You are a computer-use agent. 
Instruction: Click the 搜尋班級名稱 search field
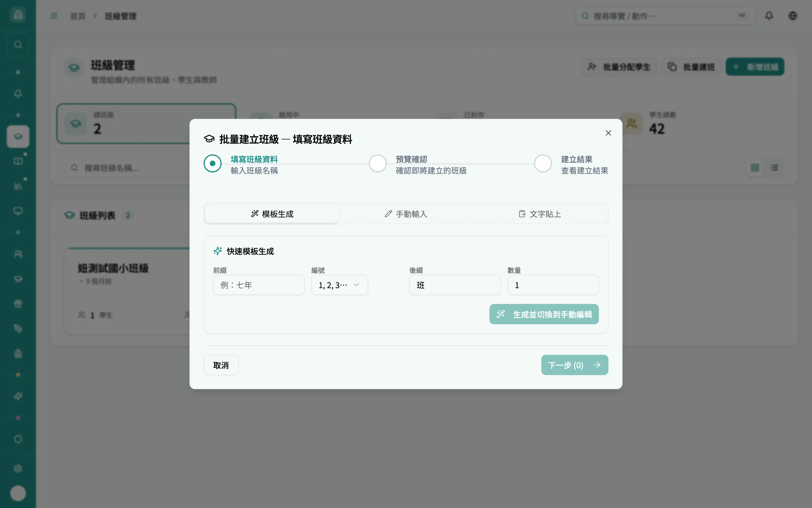pos(127,167)
